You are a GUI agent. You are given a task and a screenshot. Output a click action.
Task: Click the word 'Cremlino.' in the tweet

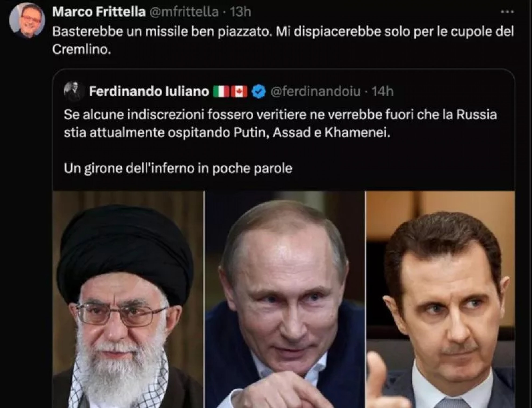82,49
